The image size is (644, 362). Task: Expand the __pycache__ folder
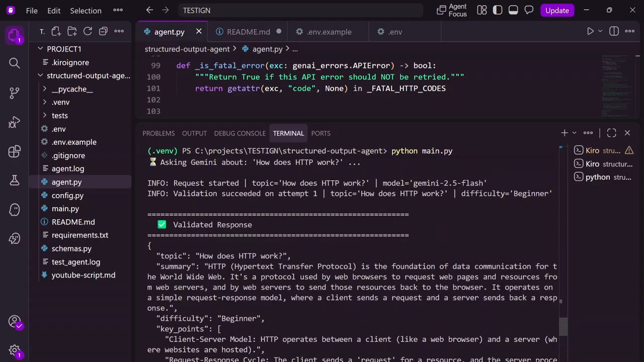tap(45, 89)
